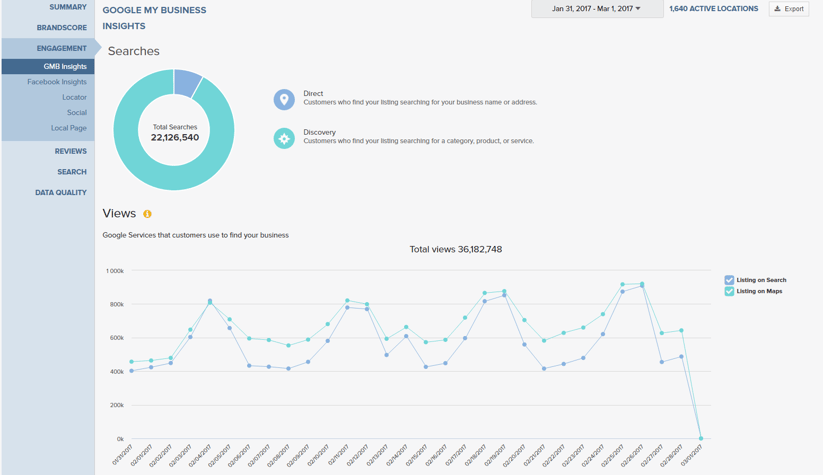Open Facebook Insights in sidebar

[57, 82]
